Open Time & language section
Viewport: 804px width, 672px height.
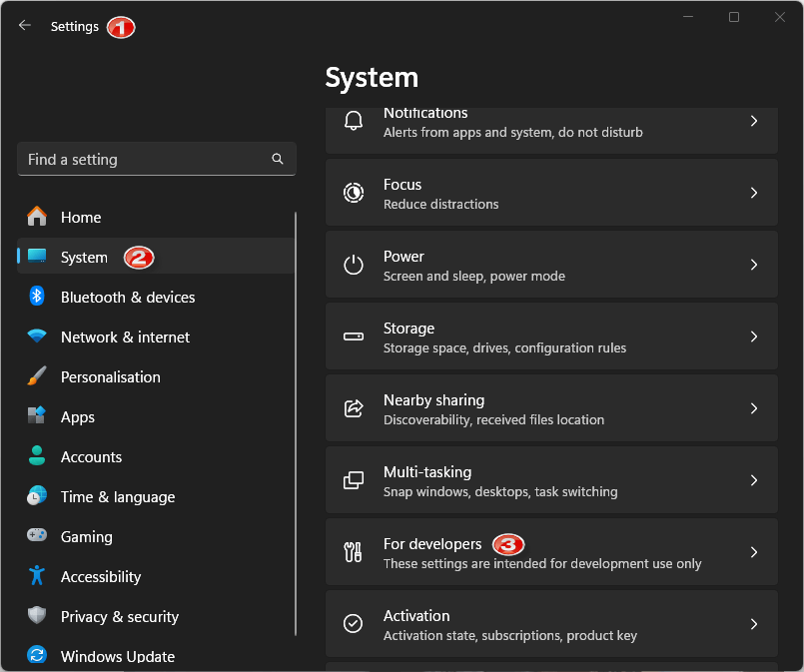(117, 496)
